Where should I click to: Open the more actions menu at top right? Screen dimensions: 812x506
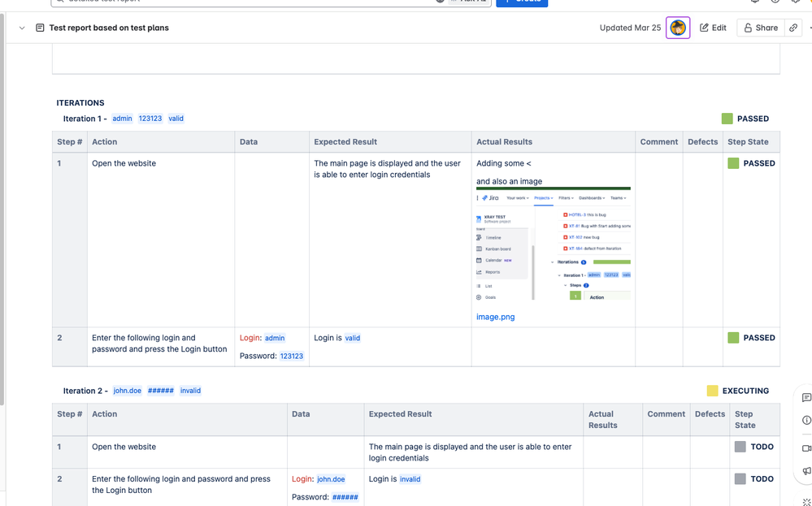pos(809,27)
